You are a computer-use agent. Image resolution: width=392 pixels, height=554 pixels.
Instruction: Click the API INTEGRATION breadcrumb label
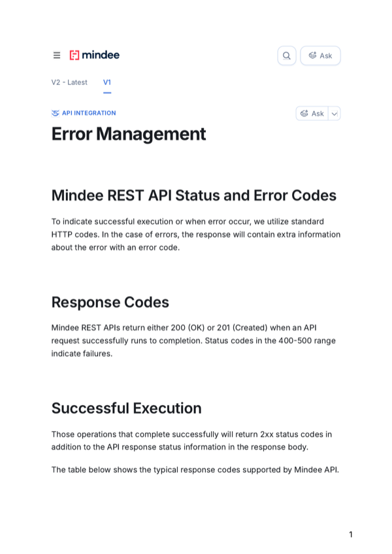[x=88, y=113]
